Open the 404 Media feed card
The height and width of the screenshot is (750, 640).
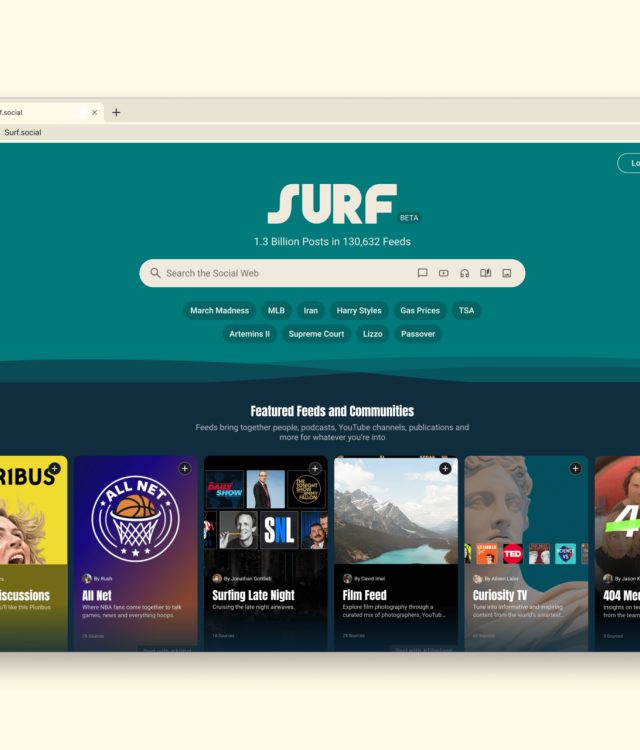[x=618, y=553]
